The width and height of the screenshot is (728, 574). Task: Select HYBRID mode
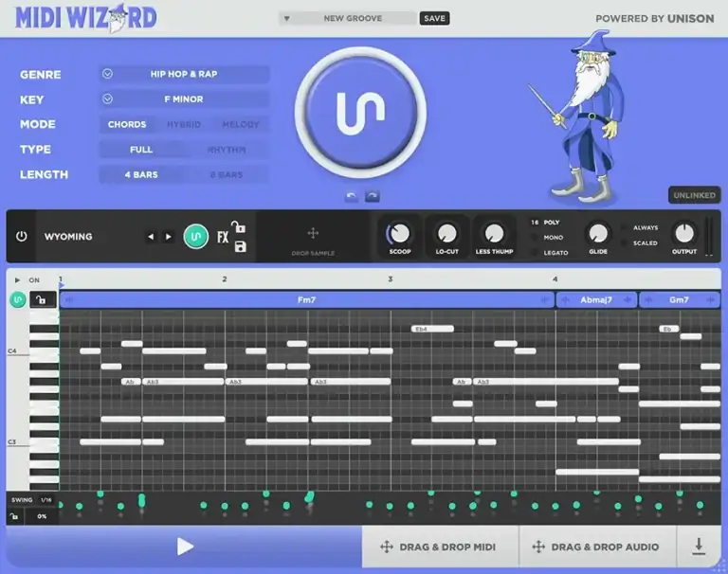[184, 124]
